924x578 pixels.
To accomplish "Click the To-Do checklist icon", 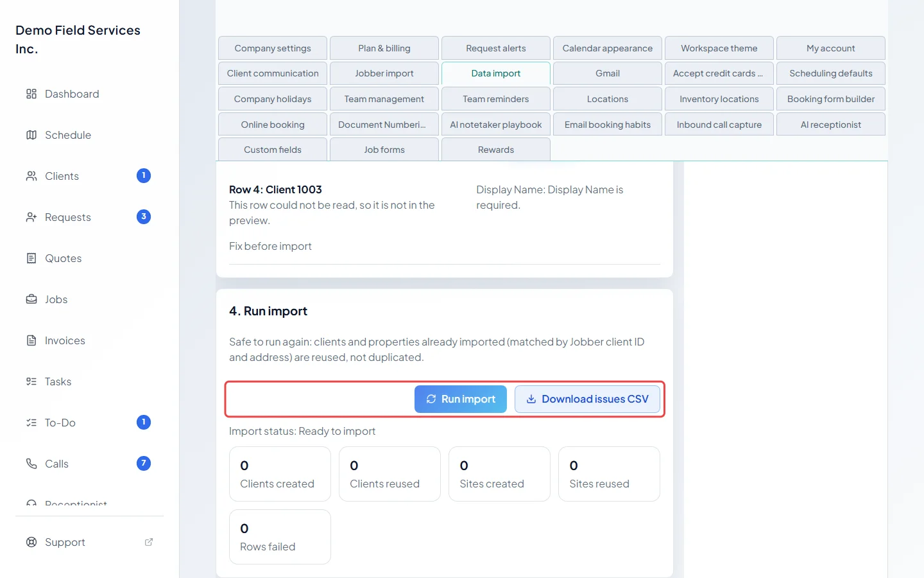I will pos(31,423).
